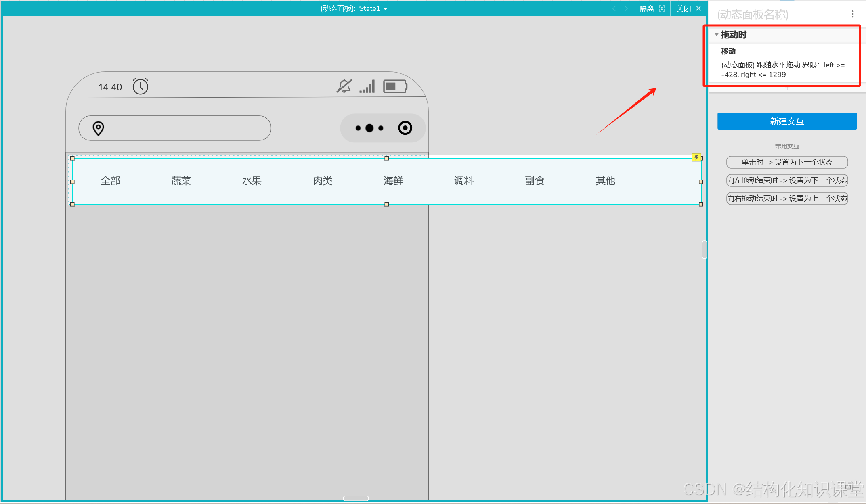Click the 14:40 time text
Screen dimensions: 866x504
point(110,87)
